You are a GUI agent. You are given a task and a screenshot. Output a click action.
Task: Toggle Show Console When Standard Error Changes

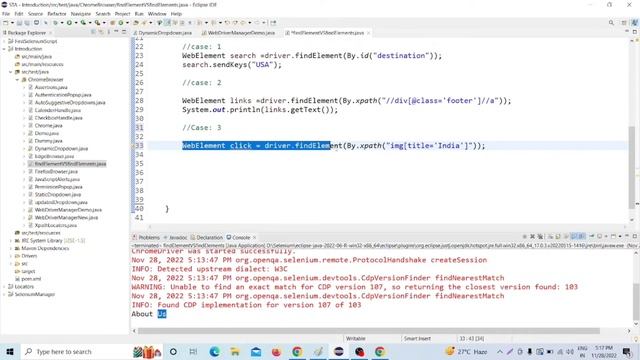[x=581, y=236]
